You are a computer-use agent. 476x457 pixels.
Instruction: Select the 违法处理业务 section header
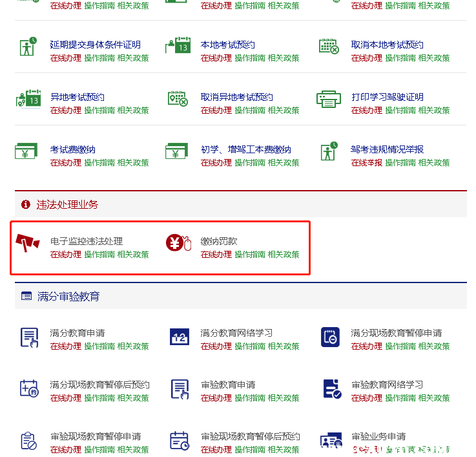pyautogui.click(x=67, y=205)
